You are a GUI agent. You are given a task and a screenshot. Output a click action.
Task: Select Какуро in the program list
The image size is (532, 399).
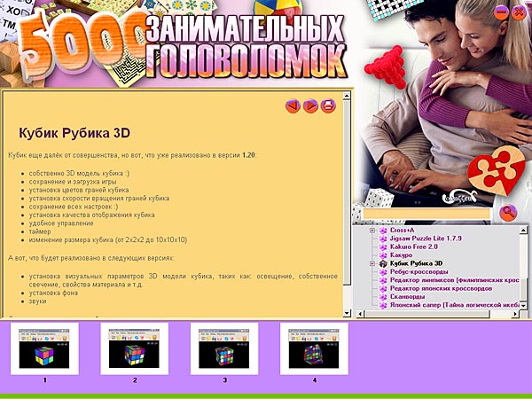coord(404,253)
